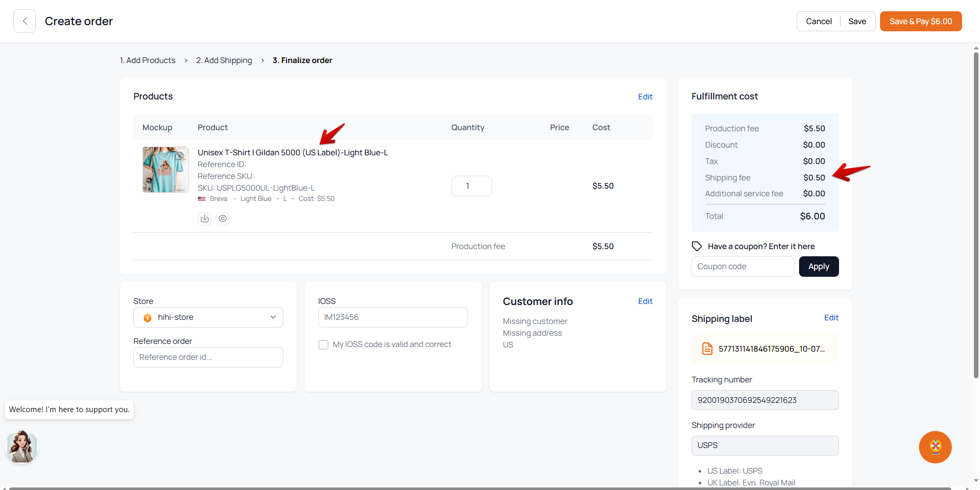Go to step 1. Add Products
Viewport: 980px width, 490px height.
coord(148,60)
